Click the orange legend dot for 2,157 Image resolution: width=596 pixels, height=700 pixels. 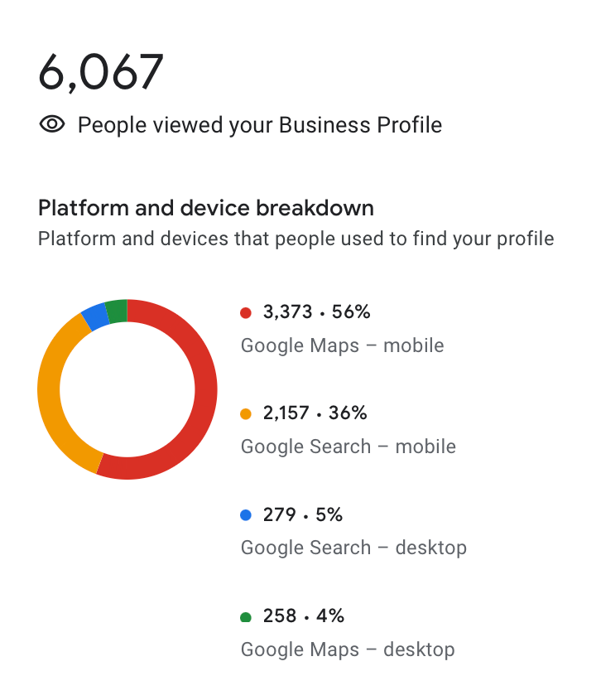pyautogui.click(x=245, y=413)
